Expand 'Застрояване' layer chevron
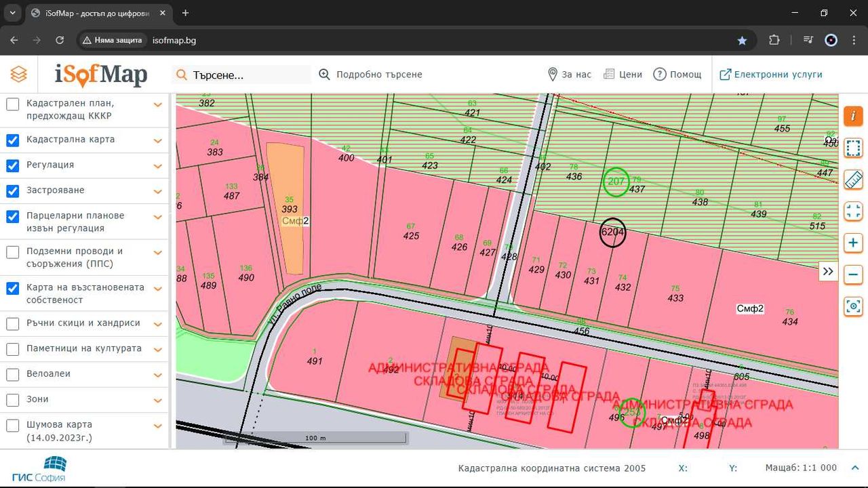868x488 pixels. coord(157,191)
